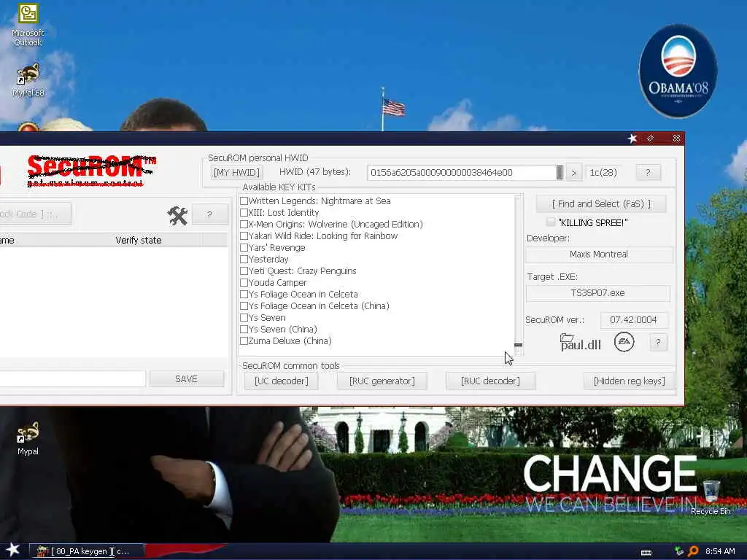Click the ? button beside tools icon
The image size is (747, 560).
[209, 214]
